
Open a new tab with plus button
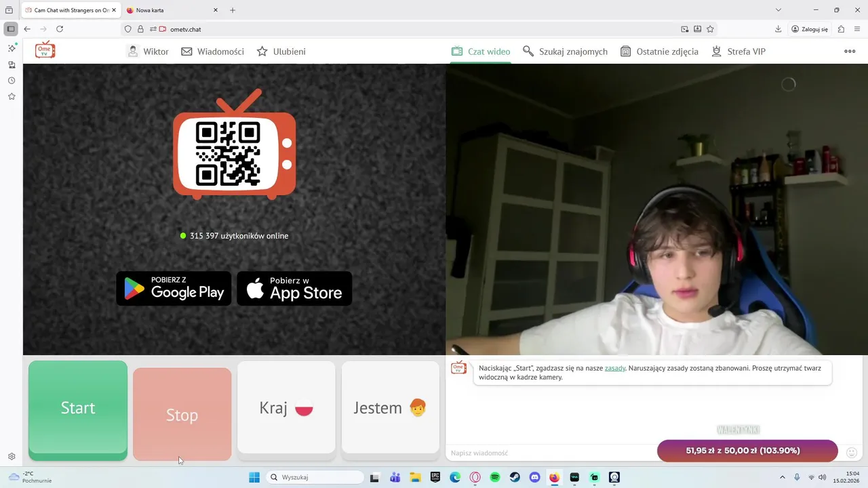point(233,10)
